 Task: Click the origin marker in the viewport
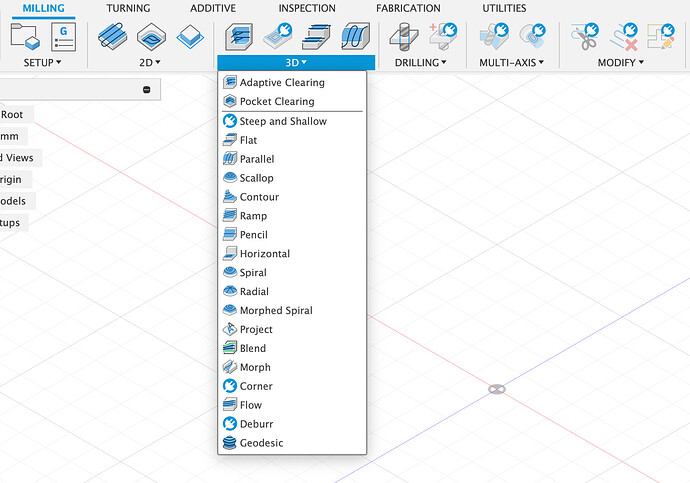click(x=497, y=389)
